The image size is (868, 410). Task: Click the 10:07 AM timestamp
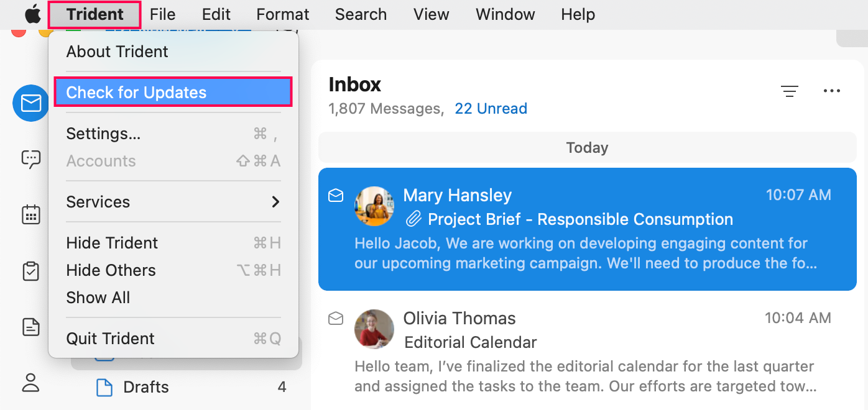[798, 195]
